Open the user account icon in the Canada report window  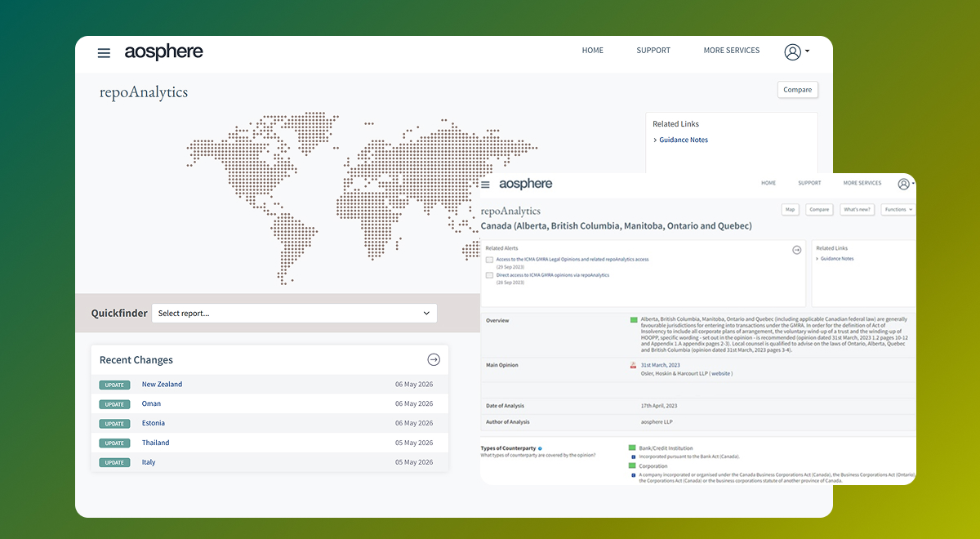(x=903, y=184)
